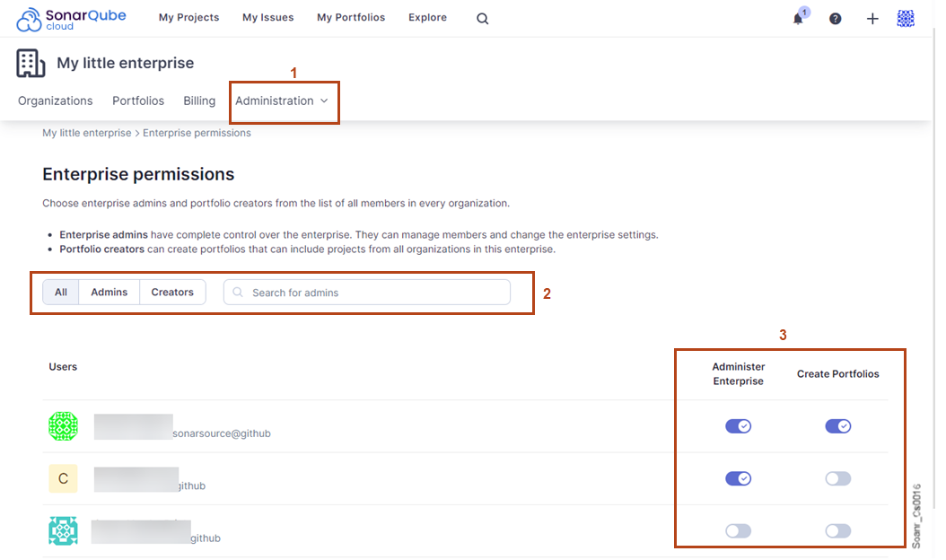Disable Create Portfolios for first user
946x560 pixels.
click(x=837, y=426)
